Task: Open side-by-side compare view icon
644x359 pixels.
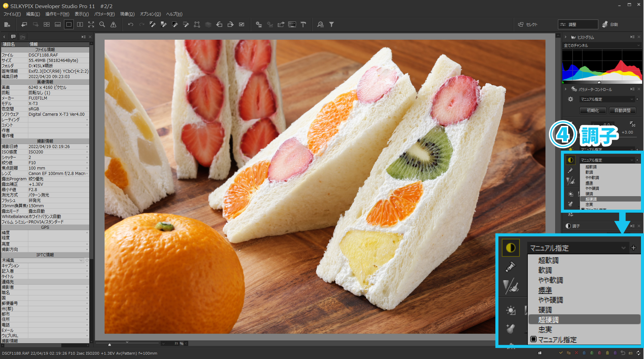Action: (80, 25)
